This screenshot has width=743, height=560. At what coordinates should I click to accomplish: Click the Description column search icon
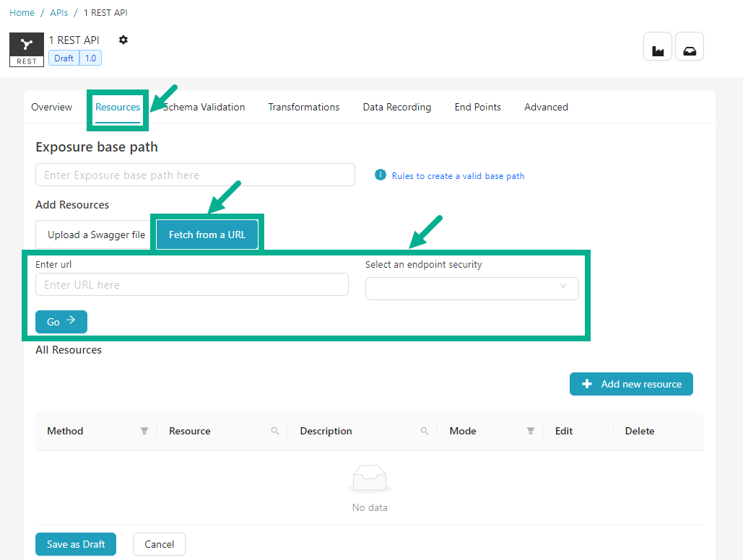425,431
